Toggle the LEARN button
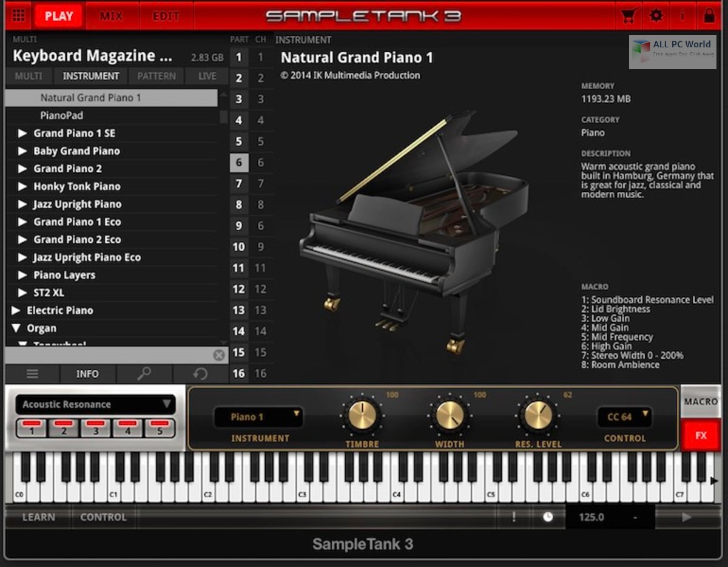 tap(38, 517)
